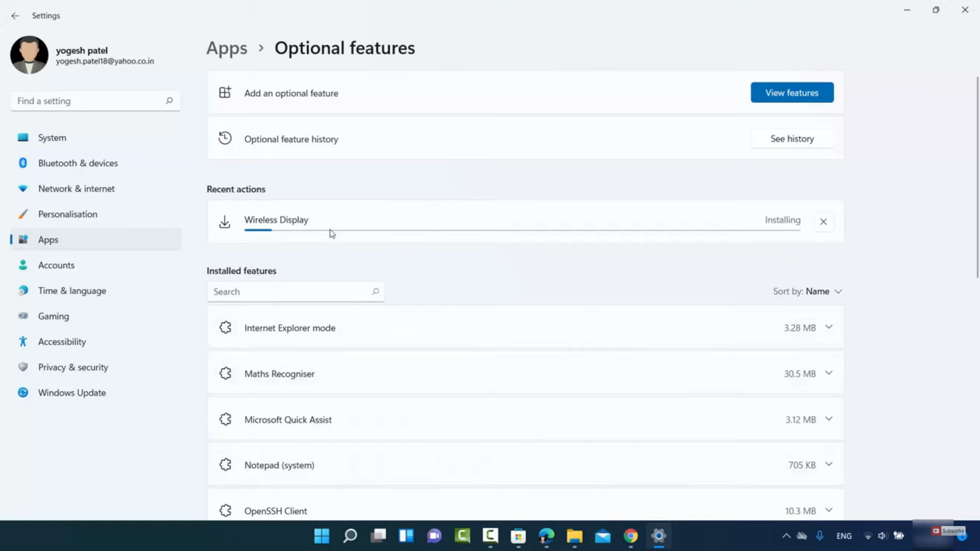This screenshot has width=980, height=551.
Task: Click the ENG language indicator
Action: coord(844,536)
